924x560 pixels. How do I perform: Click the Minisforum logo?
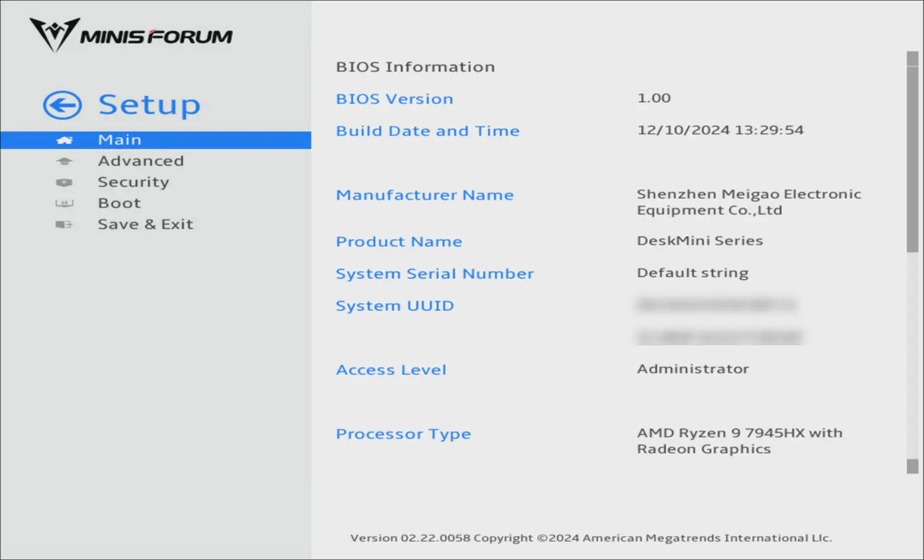[x=131, y=35]
